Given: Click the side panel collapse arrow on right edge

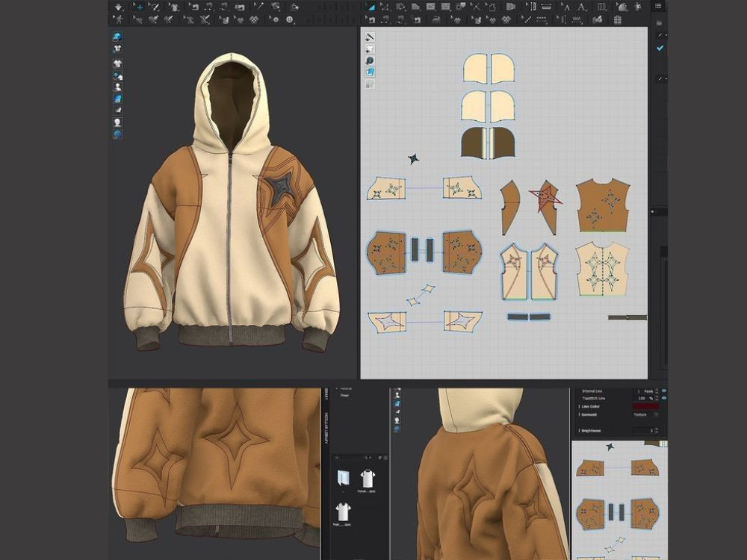Looking at the screenshot, I should (x=653, y=211).
